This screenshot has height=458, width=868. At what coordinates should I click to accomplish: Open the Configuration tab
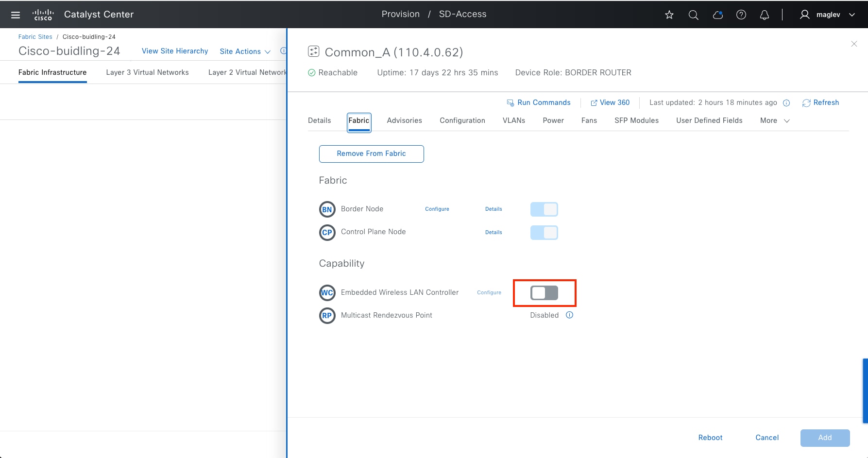tap(462, 120)
